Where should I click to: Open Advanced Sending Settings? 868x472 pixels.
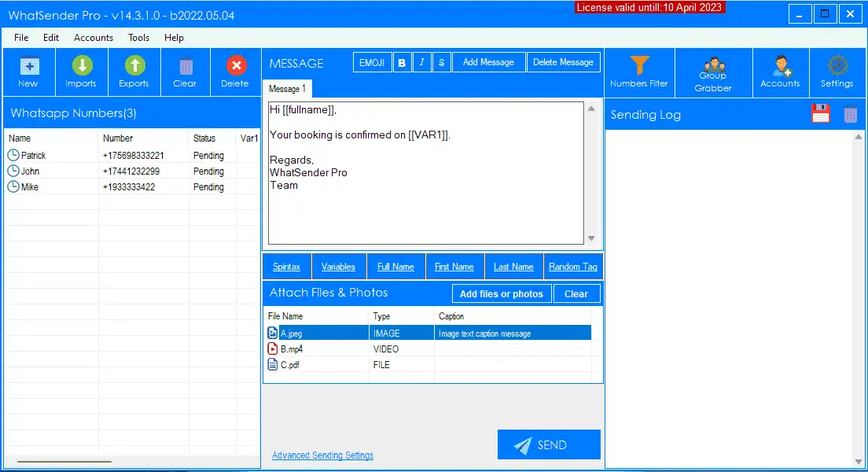tap(322, 455)
